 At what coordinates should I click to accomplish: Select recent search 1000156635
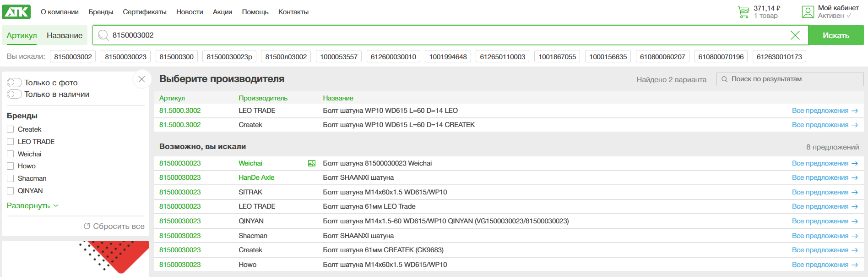[x=608, y=57]
